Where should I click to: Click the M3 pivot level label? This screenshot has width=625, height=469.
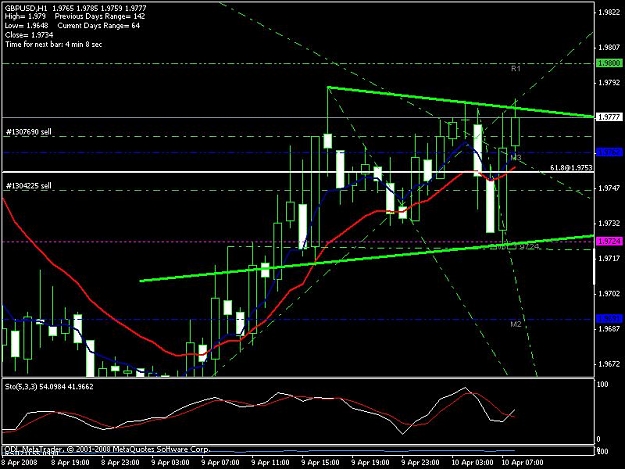(516, 158)
